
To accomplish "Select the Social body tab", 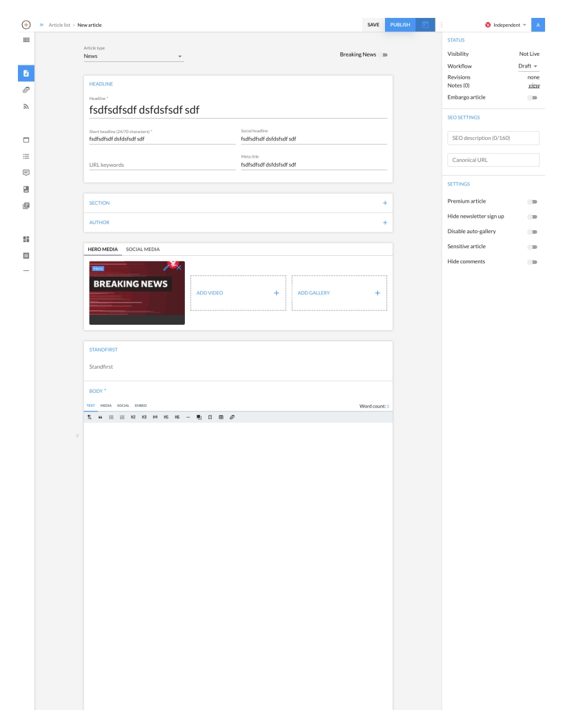I will pyautogui.click(x=123, y=405).
